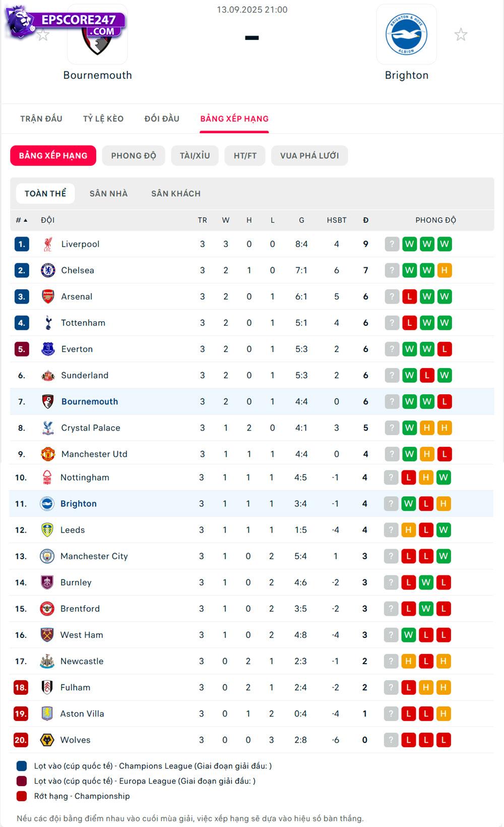Click the Manchester Utd crest icon
This screenshot has height=827, width=504.
(x=48, y=454)
